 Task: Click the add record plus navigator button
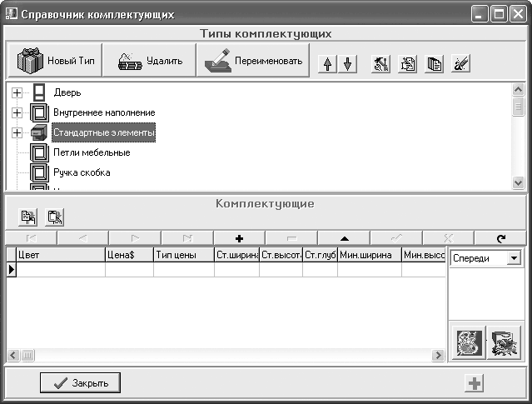(x=239, y=238)
